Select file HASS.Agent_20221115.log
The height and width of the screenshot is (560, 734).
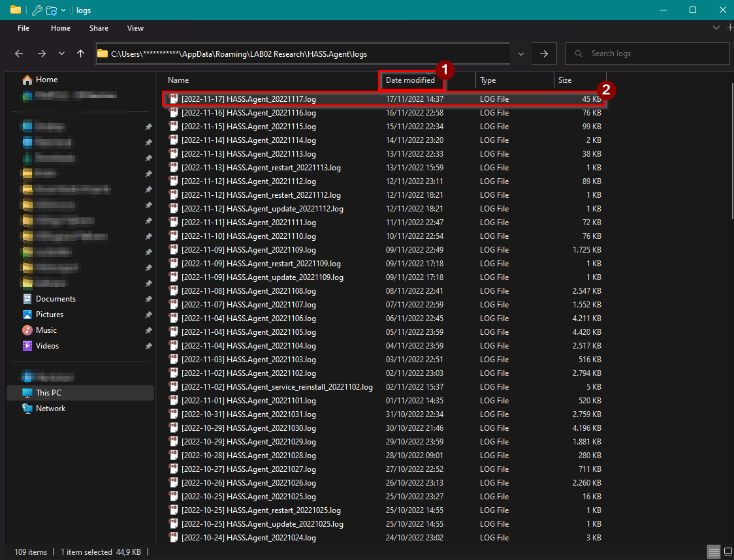(x=249, y=127)
